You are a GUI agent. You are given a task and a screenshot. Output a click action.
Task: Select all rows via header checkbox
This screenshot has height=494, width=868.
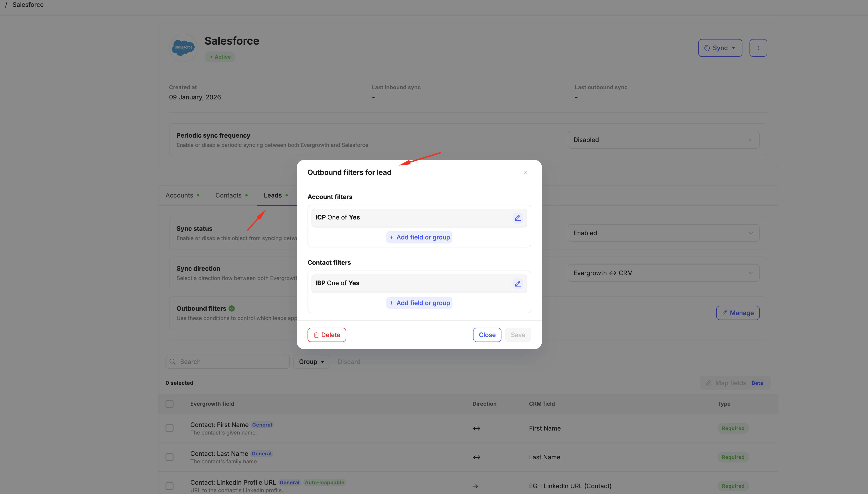coord(170,404)
